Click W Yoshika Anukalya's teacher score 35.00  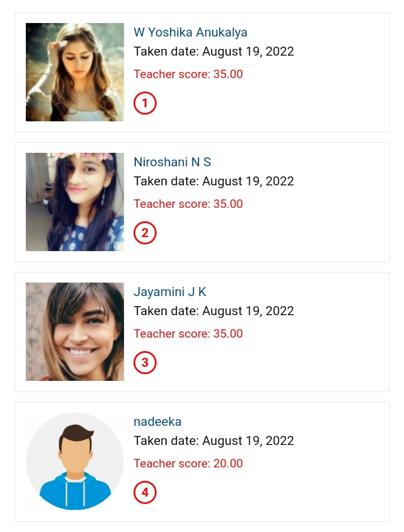[x=188, y=74]
